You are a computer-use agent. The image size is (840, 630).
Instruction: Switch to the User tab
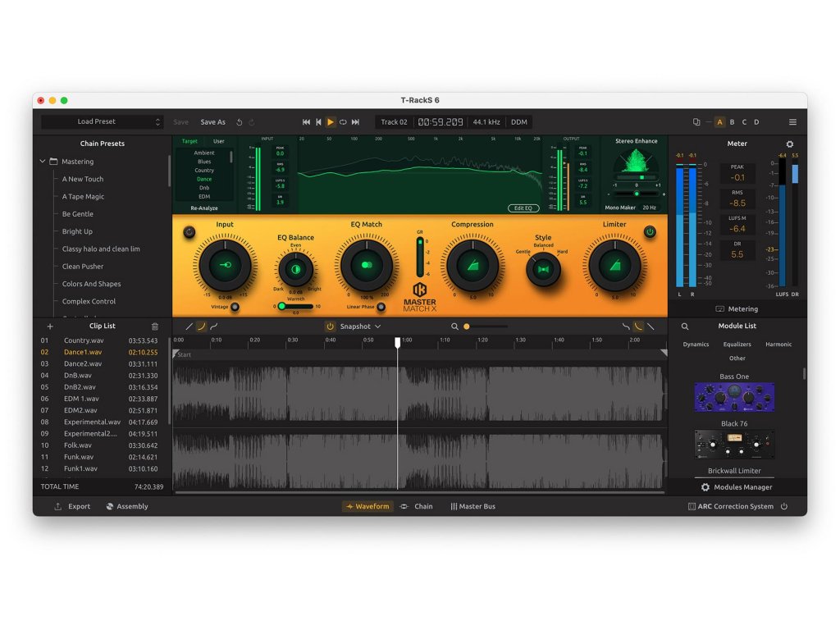(218, 141)
